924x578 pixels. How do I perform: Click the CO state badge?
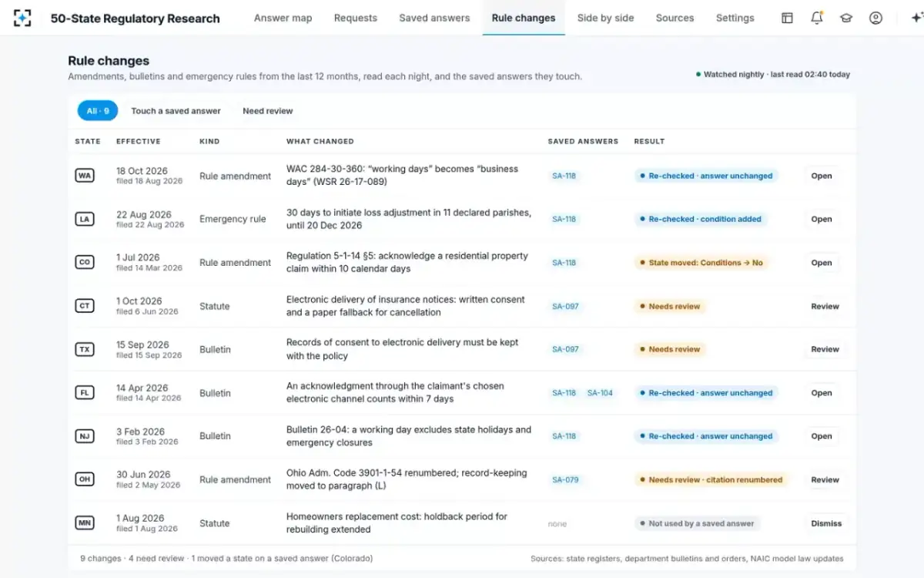pyautogui.click(x=85, y=263)
